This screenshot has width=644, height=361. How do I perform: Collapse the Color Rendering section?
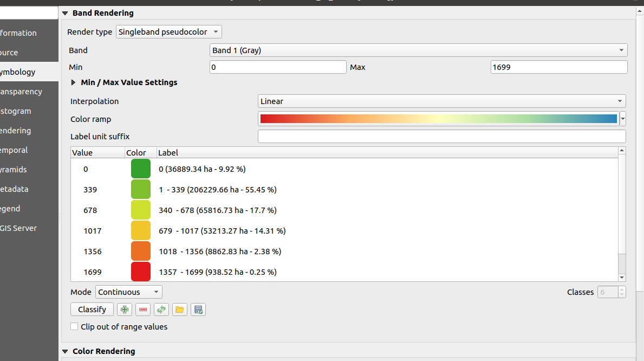click(66, 351)
